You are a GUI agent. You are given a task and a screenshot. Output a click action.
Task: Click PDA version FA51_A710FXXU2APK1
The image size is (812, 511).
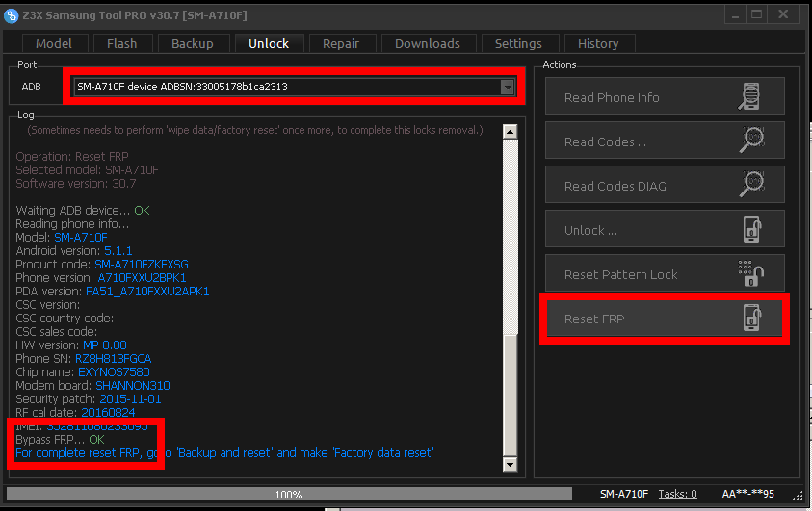coord(147,292)
